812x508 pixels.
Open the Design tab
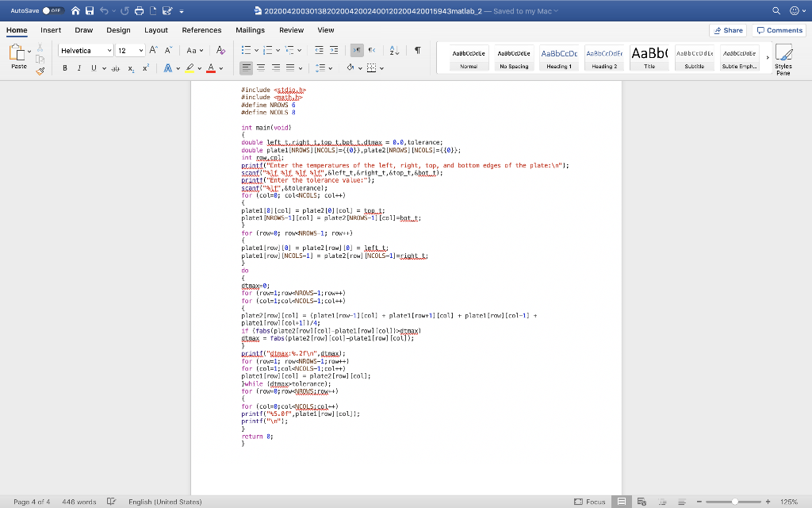click(118, 30)
